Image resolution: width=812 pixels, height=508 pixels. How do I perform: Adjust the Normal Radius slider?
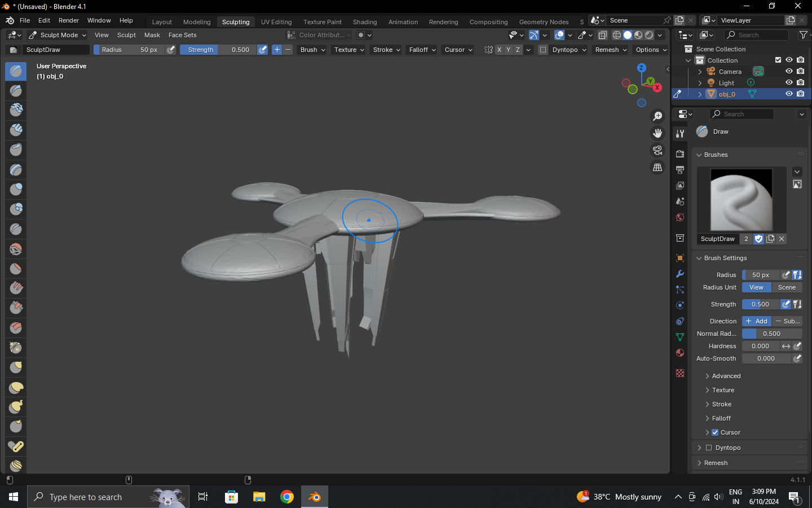pyautogui.click(x=772, y=334)
